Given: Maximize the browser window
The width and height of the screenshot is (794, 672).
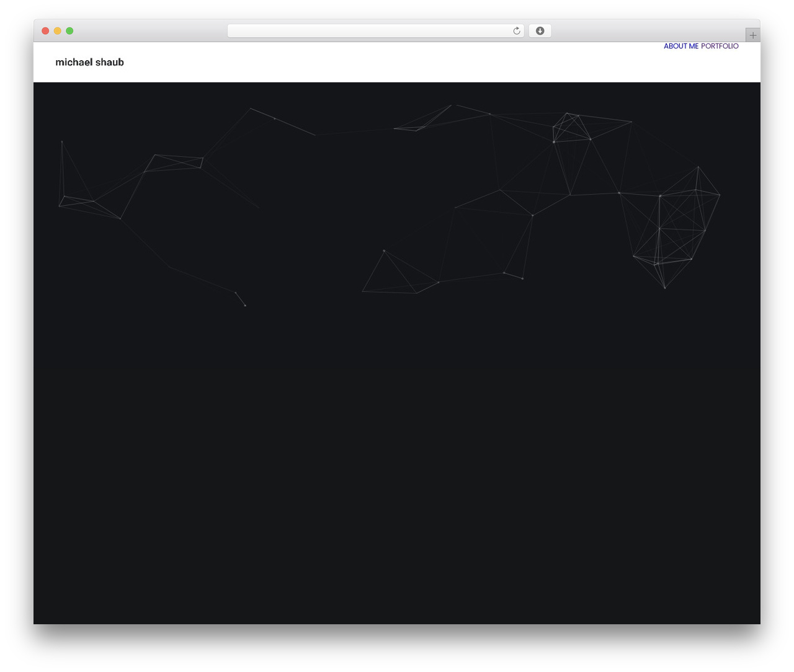Looking at the screenshot, I should click(69, 31).
